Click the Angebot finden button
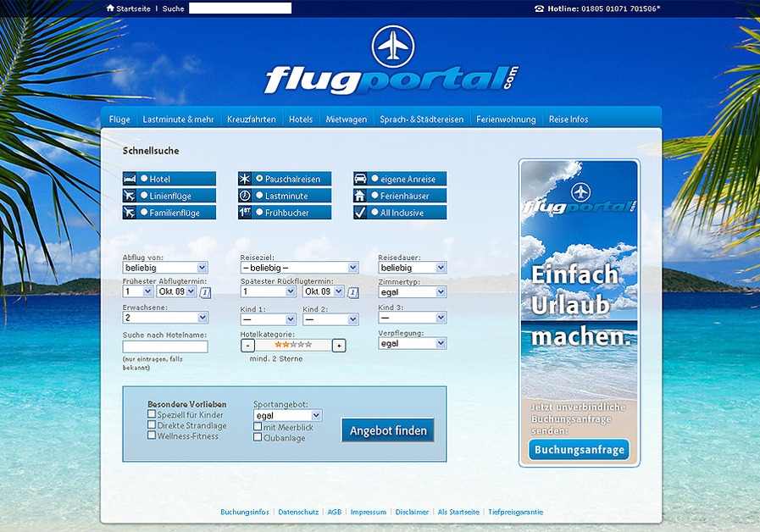Image resolution: width=760 pixels, height=532 pixels. coord(387,430)
